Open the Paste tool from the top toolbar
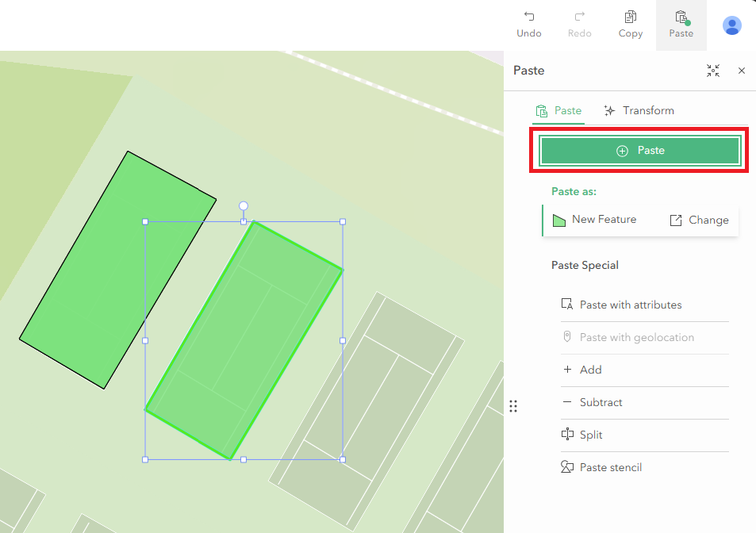Screen dimensions: 756x533 pos(681,24)
